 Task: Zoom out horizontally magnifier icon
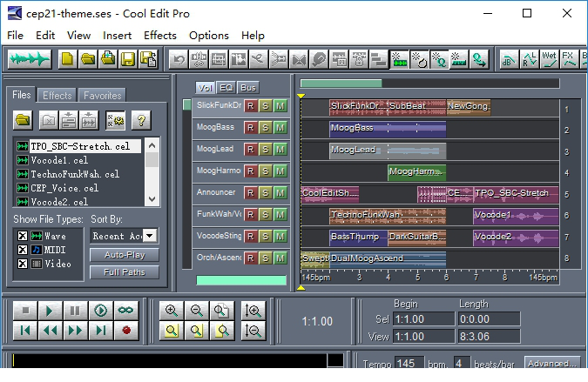click(197, 311)
